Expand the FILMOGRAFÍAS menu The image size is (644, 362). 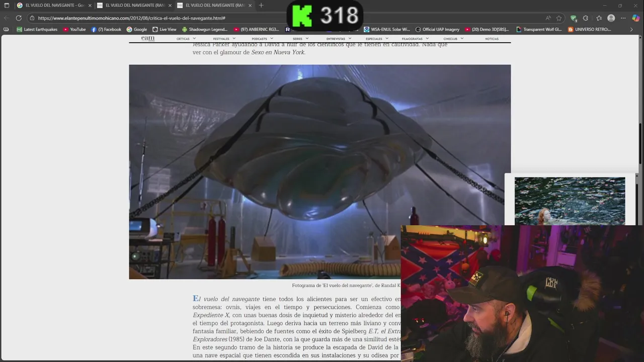416,39
